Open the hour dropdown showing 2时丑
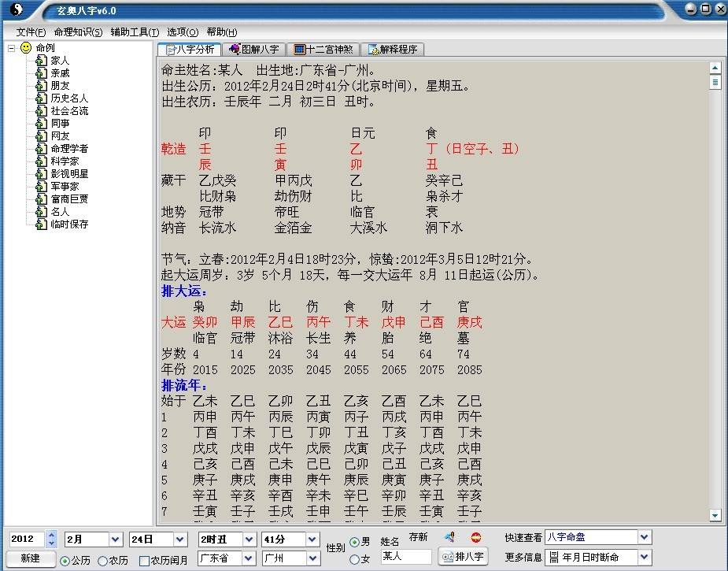Screen dimensions: 728x571 pos(249,539)
